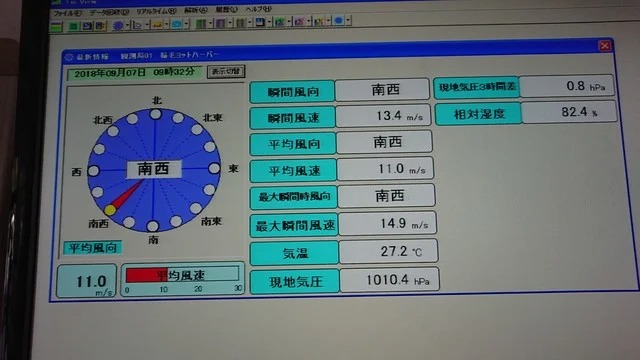Expand dropdown arrow beside last blue circle icon
The height and width of the screenshot is (360, 640).
tap(349, 20)
